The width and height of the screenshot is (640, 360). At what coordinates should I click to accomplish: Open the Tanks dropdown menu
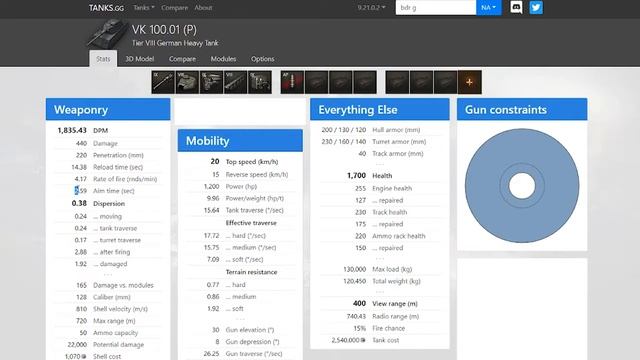pos(144,8)
